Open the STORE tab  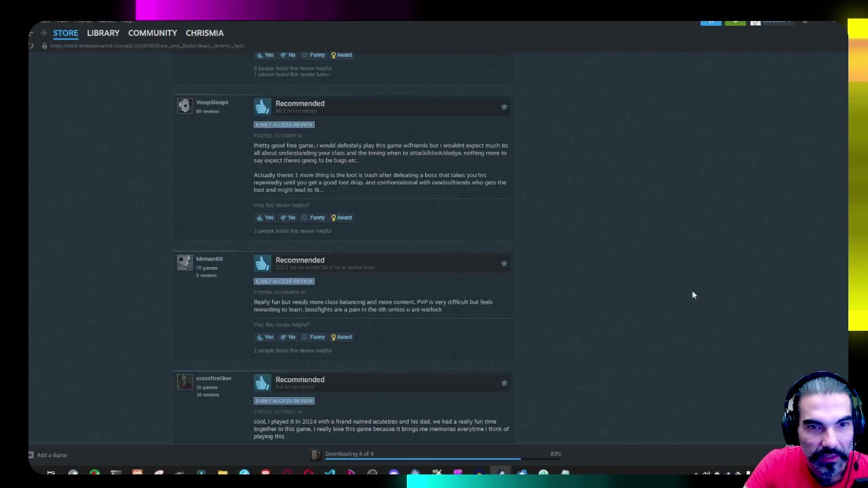66,33
